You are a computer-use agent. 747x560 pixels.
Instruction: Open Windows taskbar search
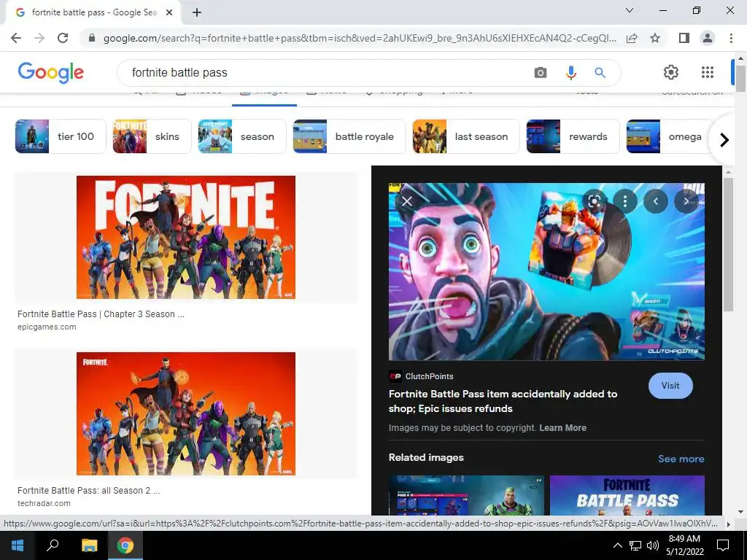pos(53,545)
